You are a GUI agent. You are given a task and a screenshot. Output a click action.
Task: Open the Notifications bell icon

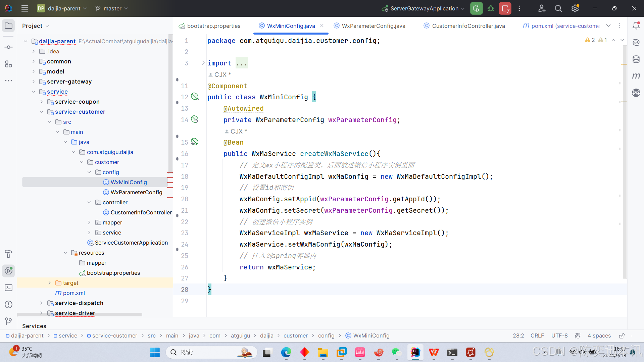click(x=636, y=25)
